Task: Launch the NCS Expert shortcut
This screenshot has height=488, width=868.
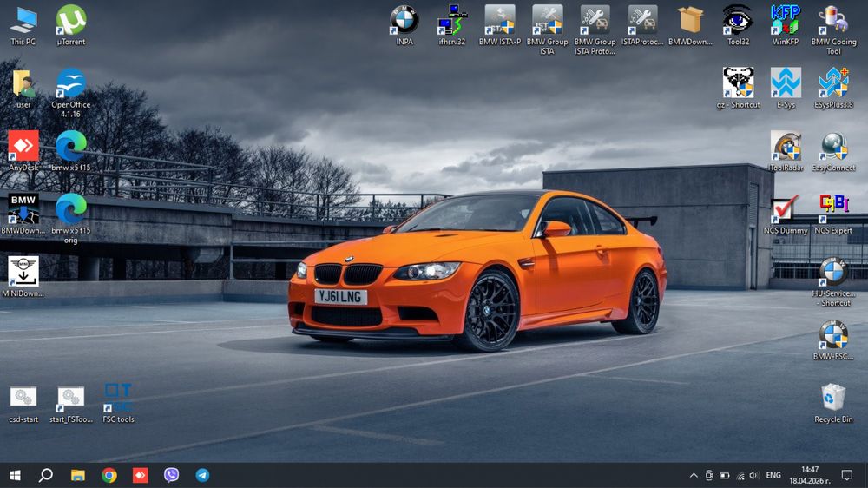Action: click(833, 214)
